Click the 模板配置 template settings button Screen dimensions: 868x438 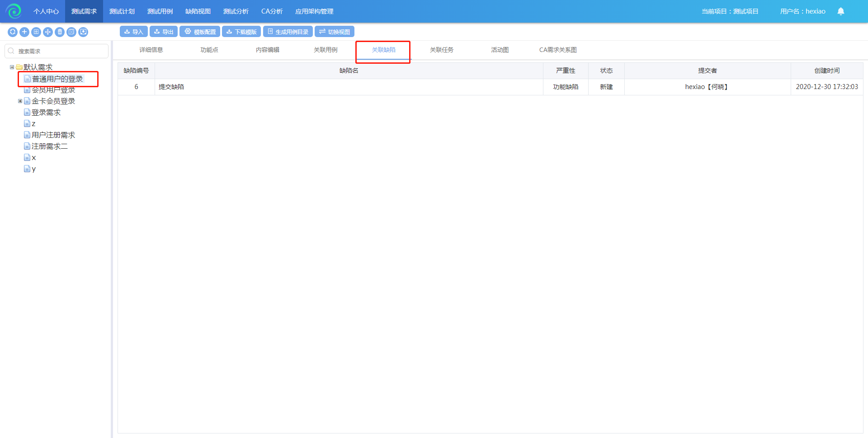(x=200, y=32)
